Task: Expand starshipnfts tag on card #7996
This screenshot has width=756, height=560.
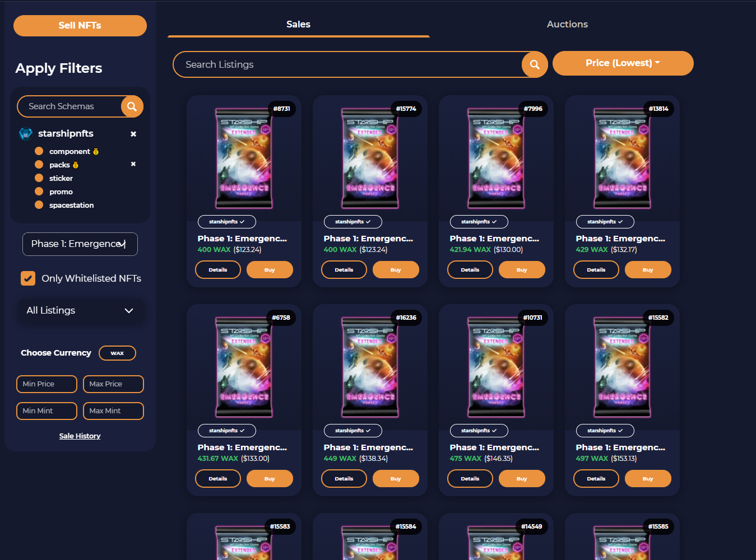Action: click(x=479, y=222)
